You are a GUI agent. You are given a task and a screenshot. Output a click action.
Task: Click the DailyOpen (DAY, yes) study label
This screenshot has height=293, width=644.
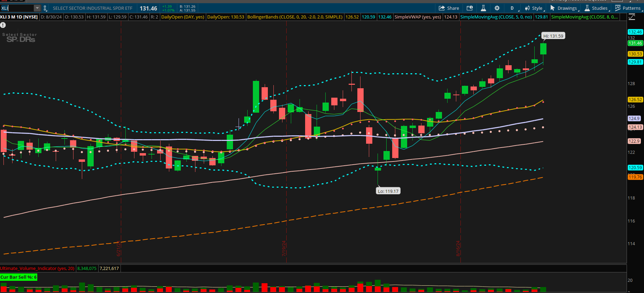pyautogui.click(x=183, y=17)
